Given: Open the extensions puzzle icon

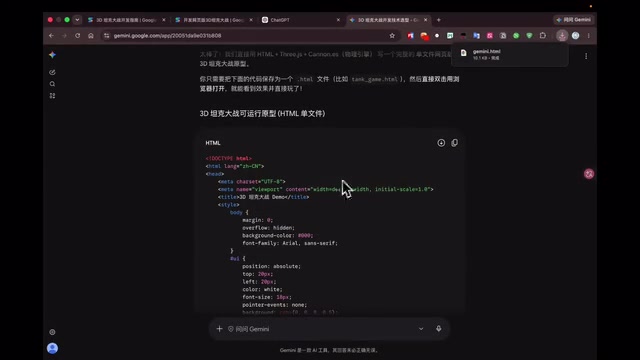Looking at the screenshot, I should 542,36.
